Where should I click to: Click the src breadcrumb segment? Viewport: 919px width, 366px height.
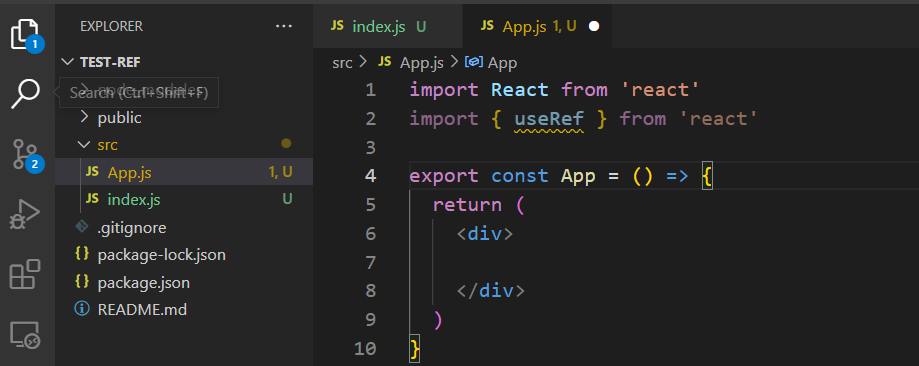pyautogui.click(x=342, y=63)
